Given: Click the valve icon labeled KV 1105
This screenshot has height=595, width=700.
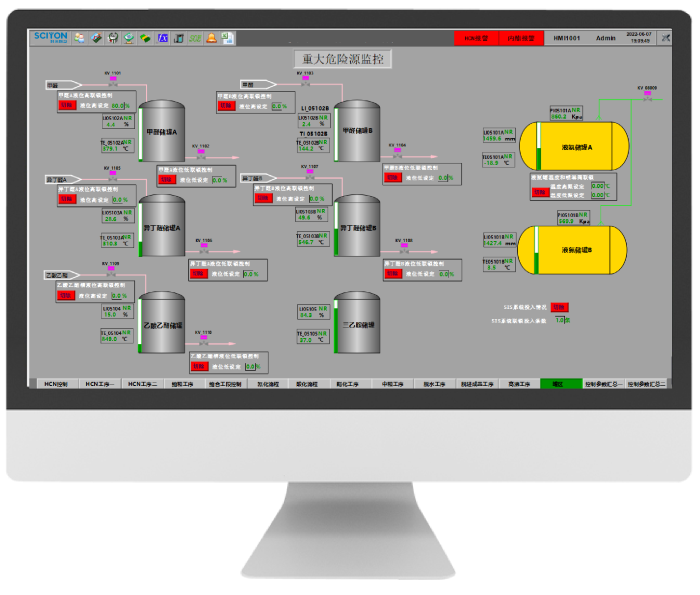Looking at the screenshot, I should coord(112,175).
